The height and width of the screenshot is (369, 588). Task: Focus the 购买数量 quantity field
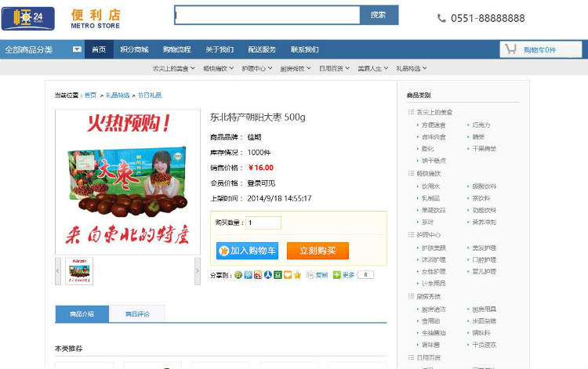coord(263,222)
